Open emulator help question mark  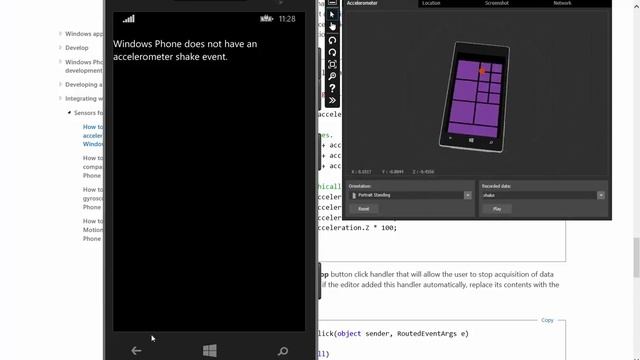332,88
